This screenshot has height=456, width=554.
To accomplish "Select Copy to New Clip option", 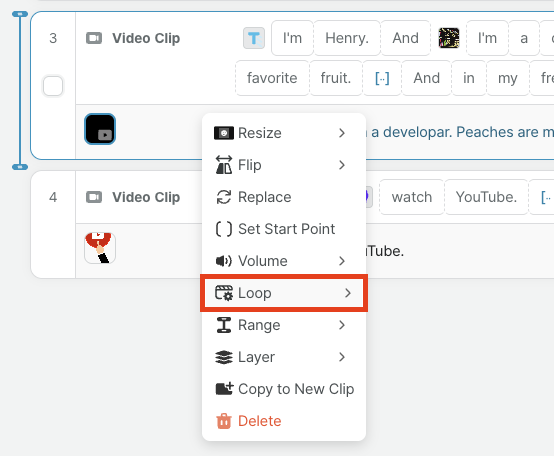I will click(284, 389).
